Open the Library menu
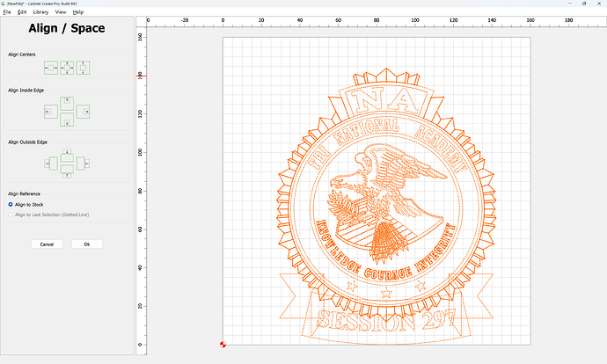 point(40,12)
